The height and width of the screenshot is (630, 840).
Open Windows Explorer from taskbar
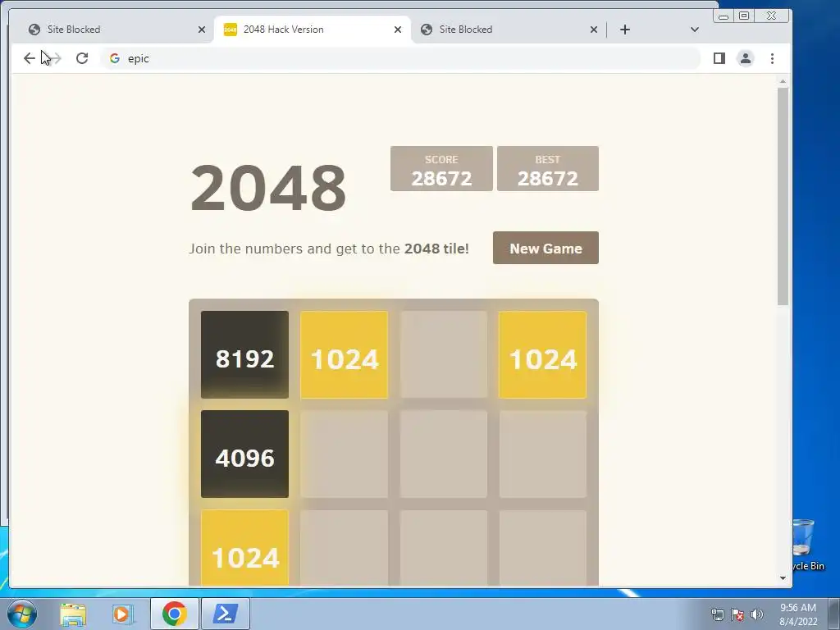click(73, 614)
